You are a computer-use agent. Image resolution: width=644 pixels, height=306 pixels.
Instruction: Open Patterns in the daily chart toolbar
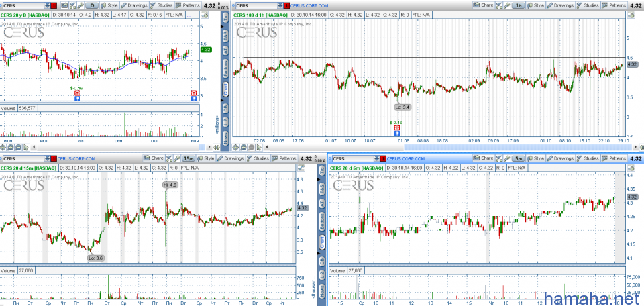pos(187,6)
